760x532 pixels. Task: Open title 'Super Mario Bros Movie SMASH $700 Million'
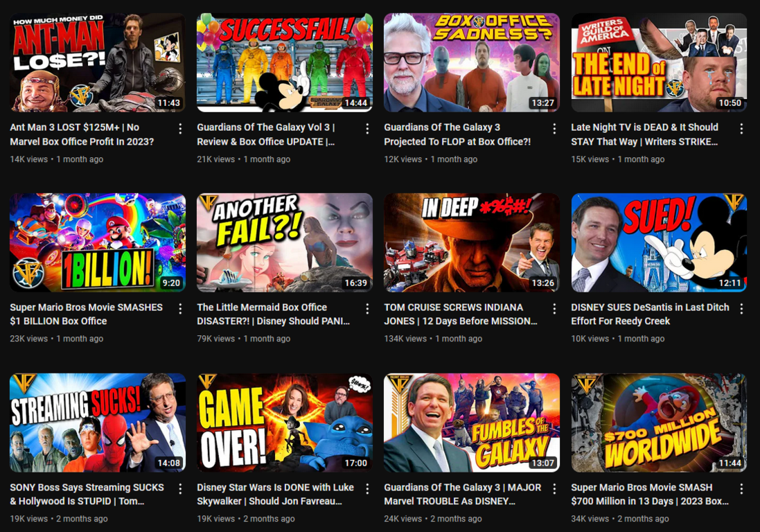649,494
